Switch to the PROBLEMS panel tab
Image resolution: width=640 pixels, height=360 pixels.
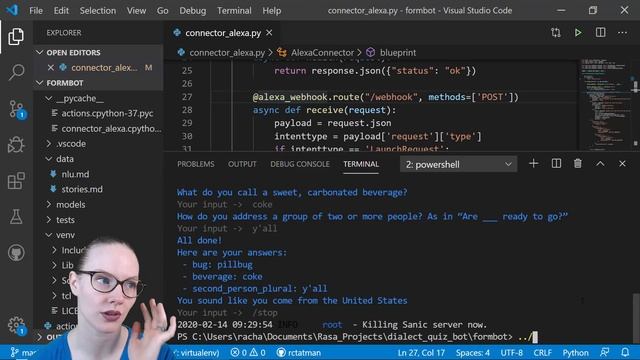tap(196, 164)
